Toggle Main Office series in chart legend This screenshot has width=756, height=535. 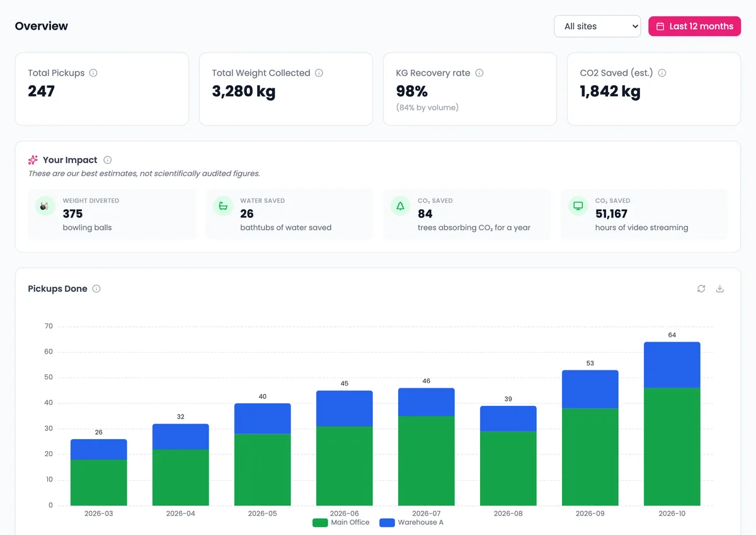[x=341, y=522]
